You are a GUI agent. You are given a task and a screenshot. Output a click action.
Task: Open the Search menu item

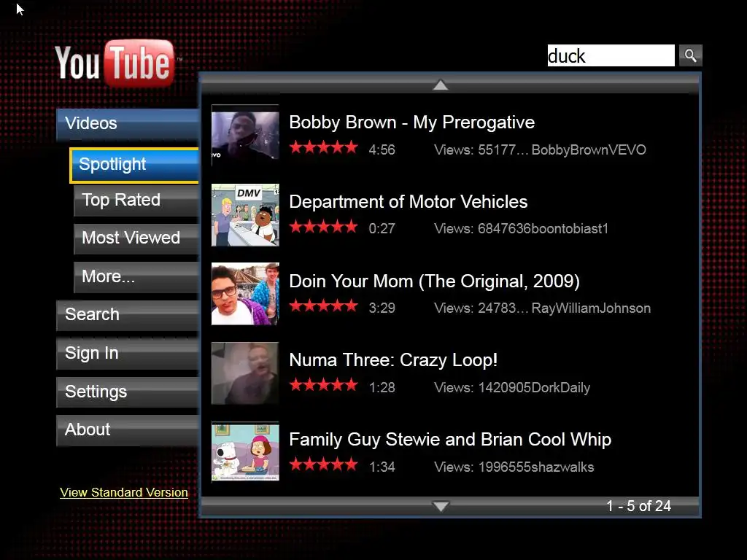pyautogui.click(x=127, y=315)
